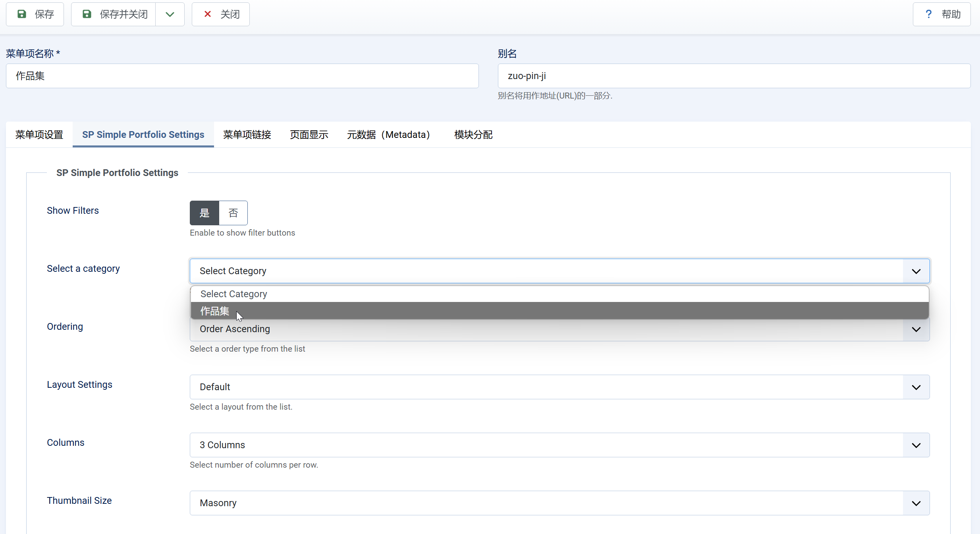Click the 别名 field containing zuo-pin-ji
The image size is (980, 534).
tap(734, 76)
